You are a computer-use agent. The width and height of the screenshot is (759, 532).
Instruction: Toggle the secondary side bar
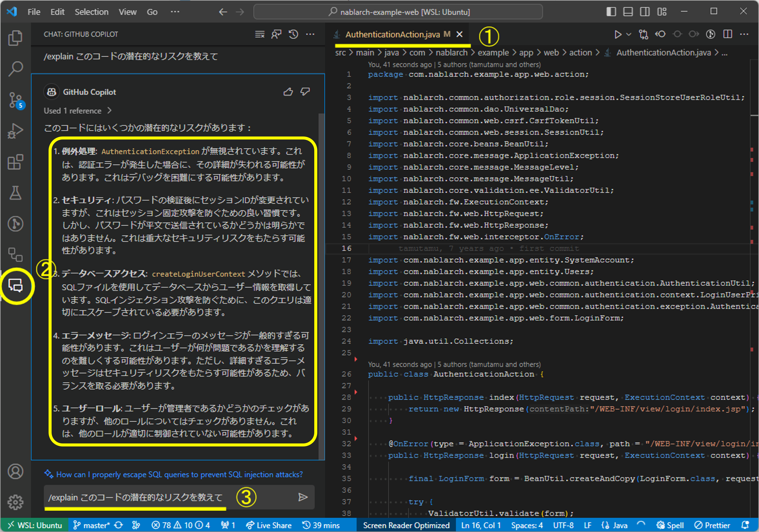pos(645,12)
